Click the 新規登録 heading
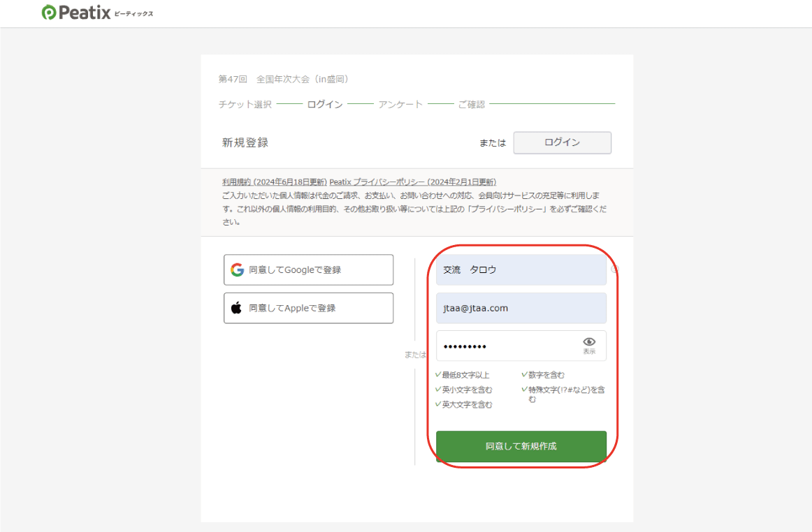812x532 pixels. 245,143
